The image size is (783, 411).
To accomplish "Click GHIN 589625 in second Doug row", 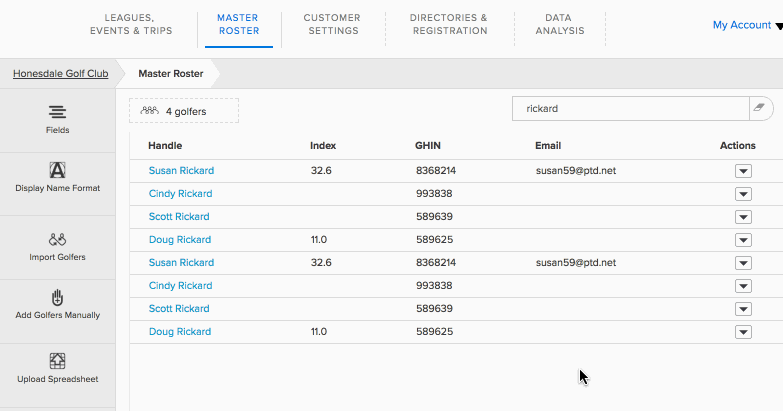I will 434,331.
